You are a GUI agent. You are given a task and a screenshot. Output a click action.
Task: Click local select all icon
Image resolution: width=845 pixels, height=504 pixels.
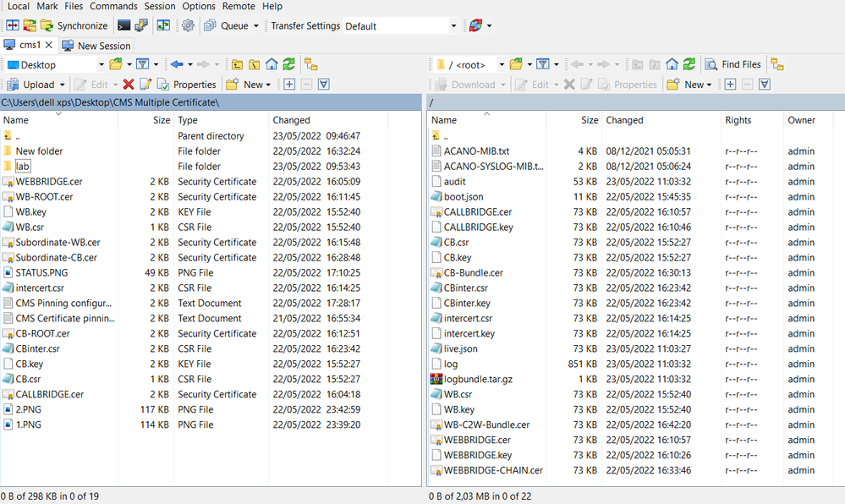[324, 85]
